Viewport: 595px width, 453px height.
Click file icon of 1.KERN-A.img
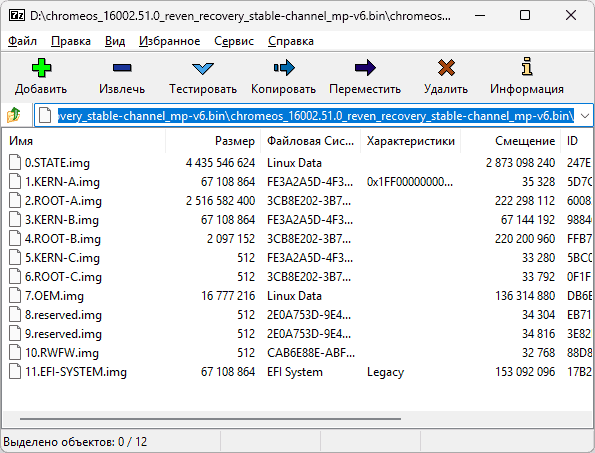(15, 181)
